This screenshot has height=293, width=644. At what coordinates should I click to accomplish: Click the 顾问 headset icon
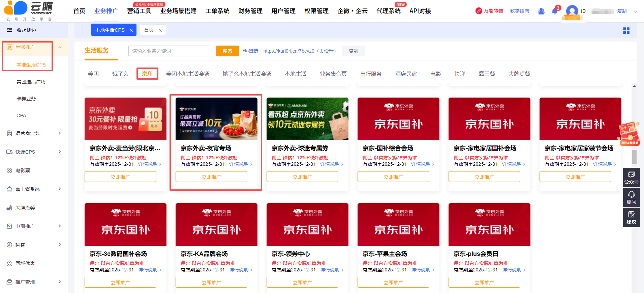click(631, 197)
